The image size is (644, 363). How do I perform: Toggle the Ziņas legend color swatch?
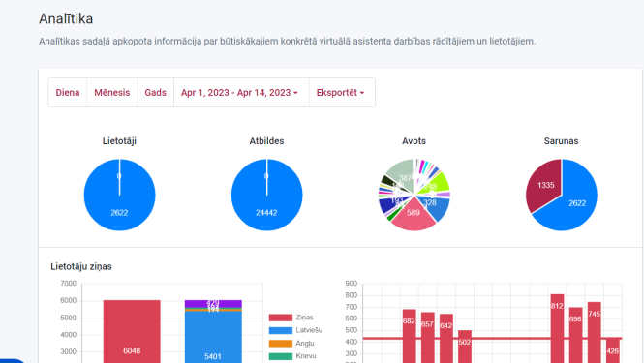coord(281,318)
